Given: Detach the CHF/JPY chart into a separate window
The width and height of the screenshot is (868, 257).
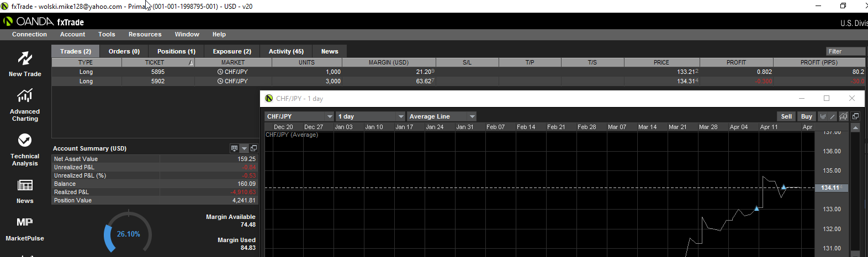Looking at the screenshot, I should pos(855,116).
